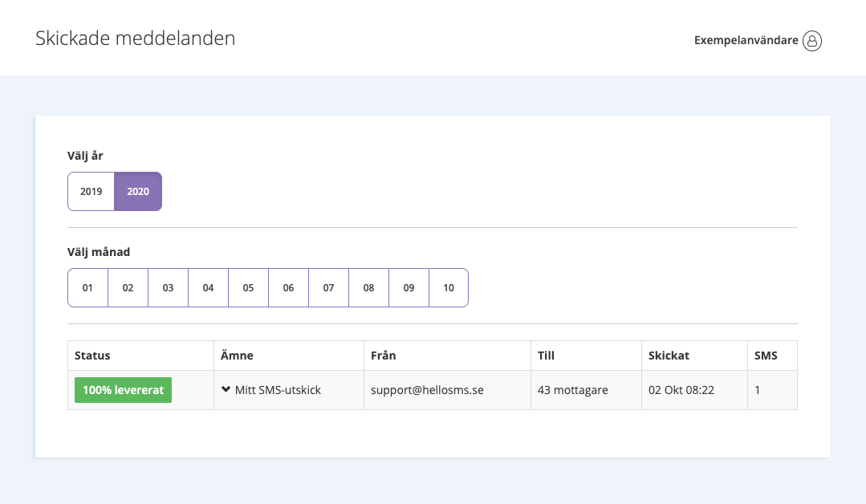Click the Ämne column header

[289, 356]
